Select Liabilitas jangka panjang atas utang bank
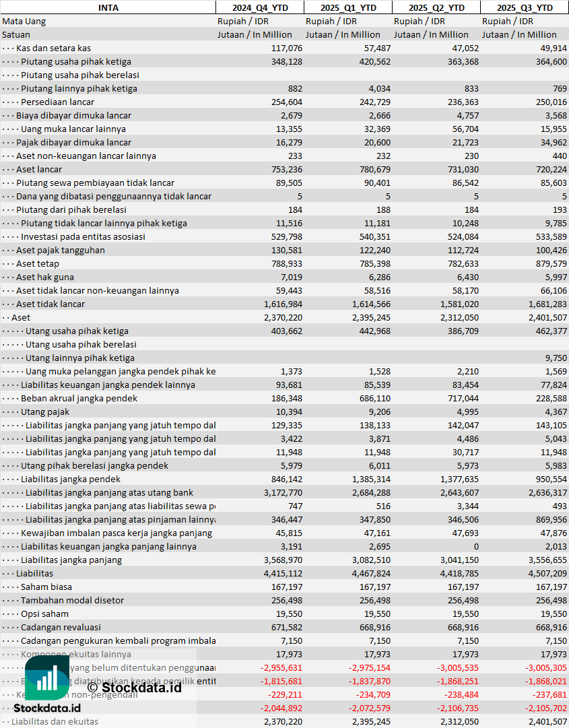The image size is (569, 728). coord(109,492)
